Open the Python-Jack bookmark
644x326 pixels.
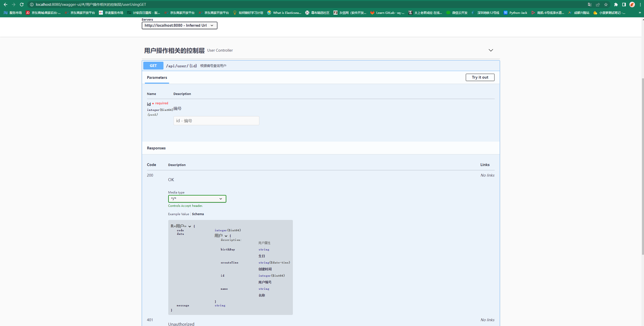[x=515, y=13]
